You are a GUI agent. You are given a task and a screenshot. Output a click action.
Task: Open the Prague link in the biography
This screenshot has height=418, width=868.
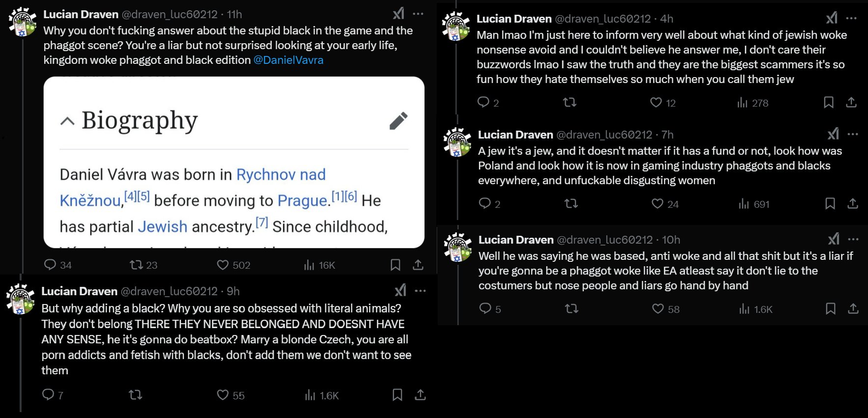[302, 200]
